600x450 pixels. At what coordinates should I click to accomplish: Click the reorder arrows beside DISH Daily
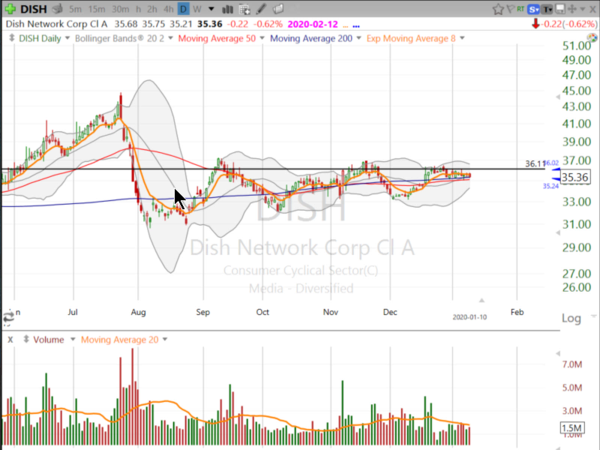(x=11, y=38)
